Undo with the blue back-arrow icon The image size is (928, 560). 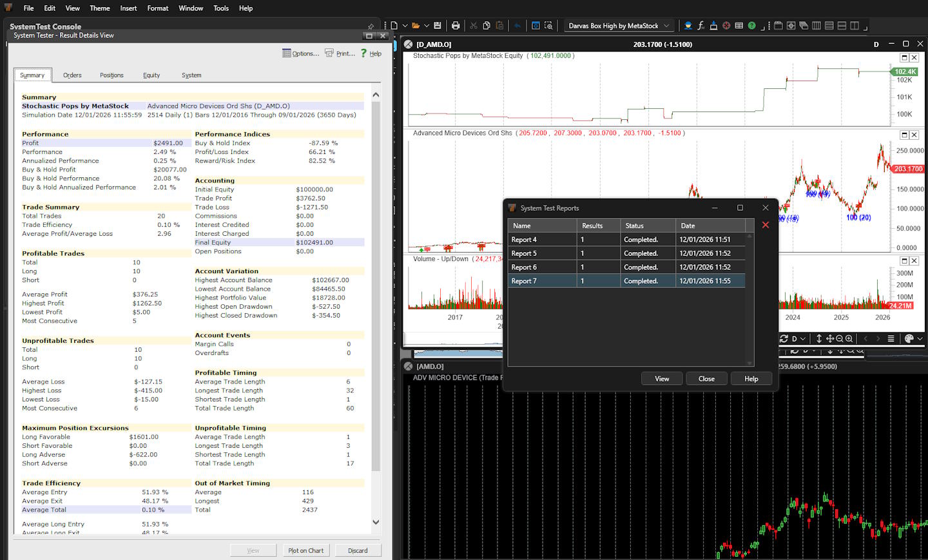click(517, 25)
